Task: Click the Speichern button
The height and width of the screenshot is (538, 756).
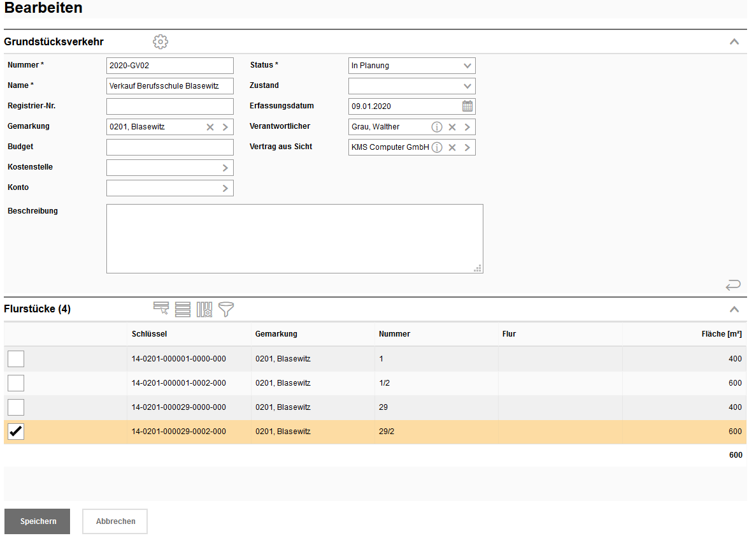Action: pyautogui.click(x=38, y=521)
